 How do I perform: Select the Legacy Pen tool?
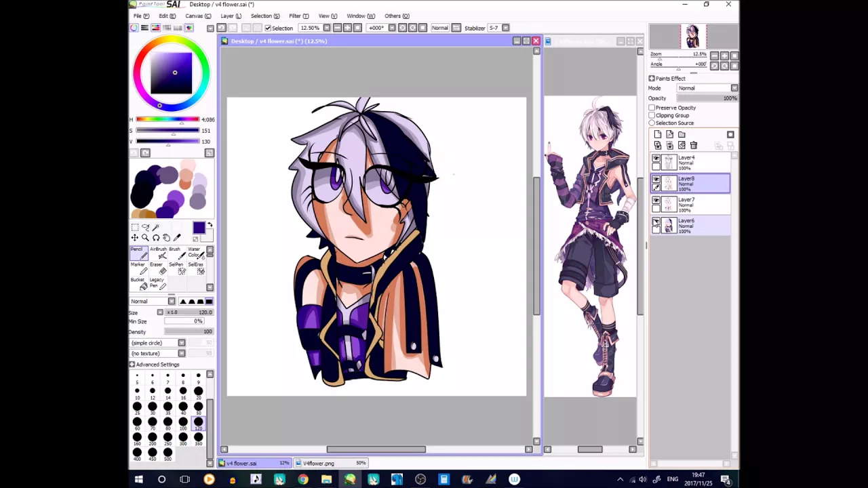click(x=158, y=283)
